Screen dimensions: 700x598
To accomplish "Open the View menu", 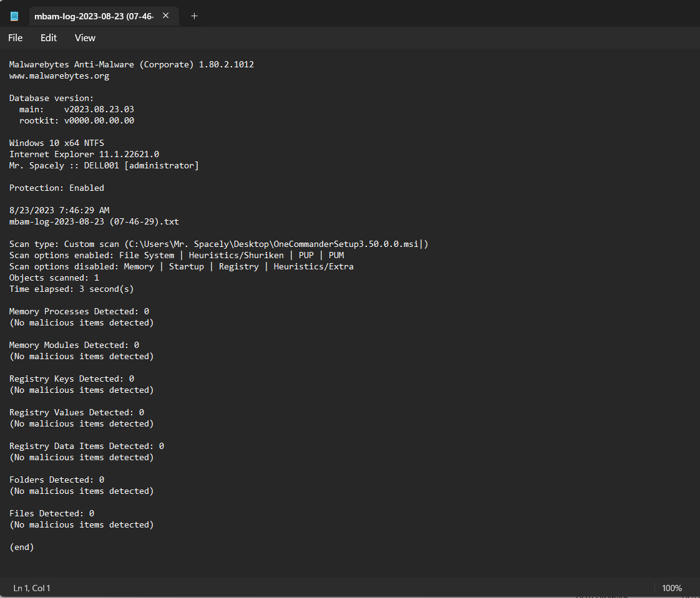I will point(85,38).
